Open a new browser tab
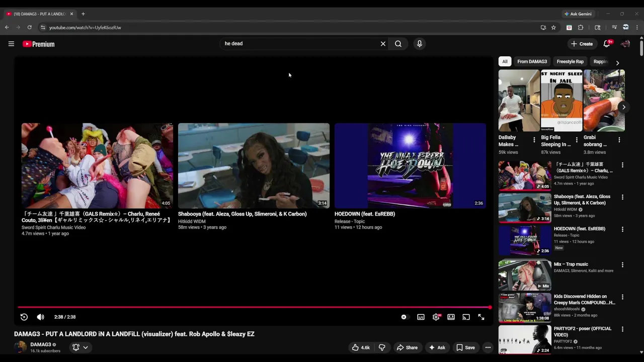 tap(83, 14)
